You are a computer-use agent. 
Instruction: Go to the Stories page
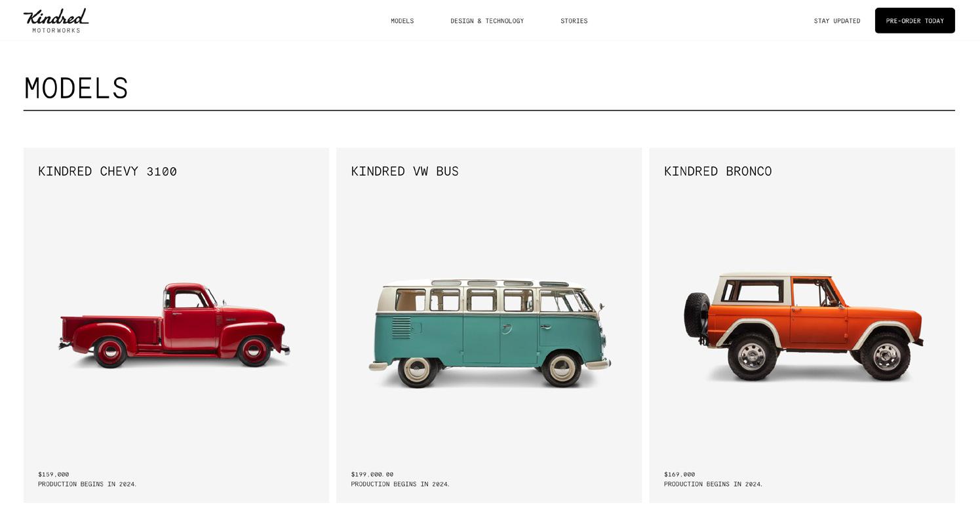[574, 21]
